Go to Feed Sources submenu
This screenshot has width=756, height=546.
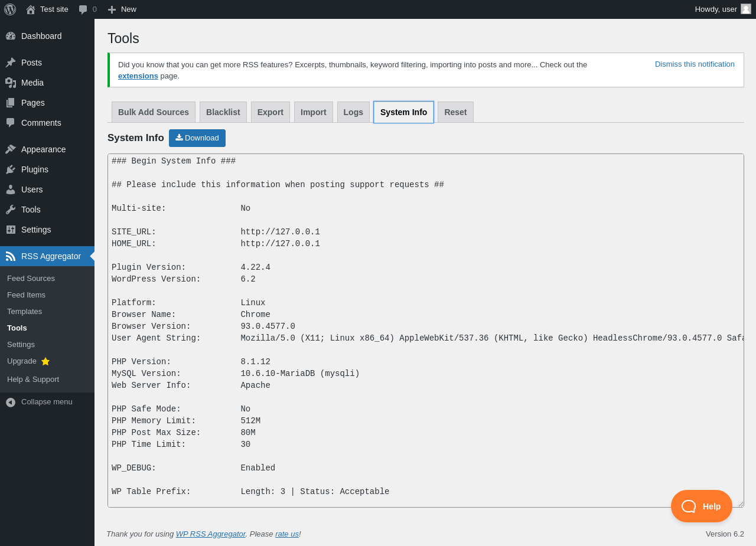[x=31, y=279]
